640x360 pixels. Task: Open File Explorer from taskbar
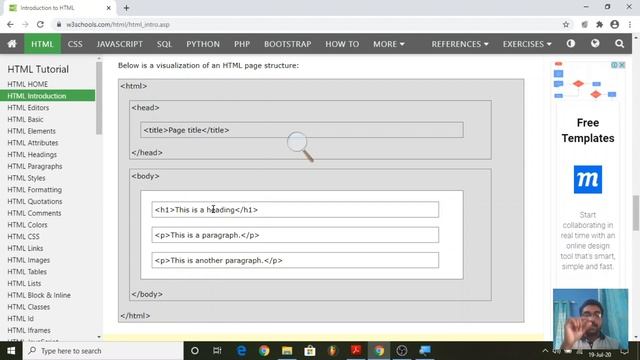pos(287,351)
